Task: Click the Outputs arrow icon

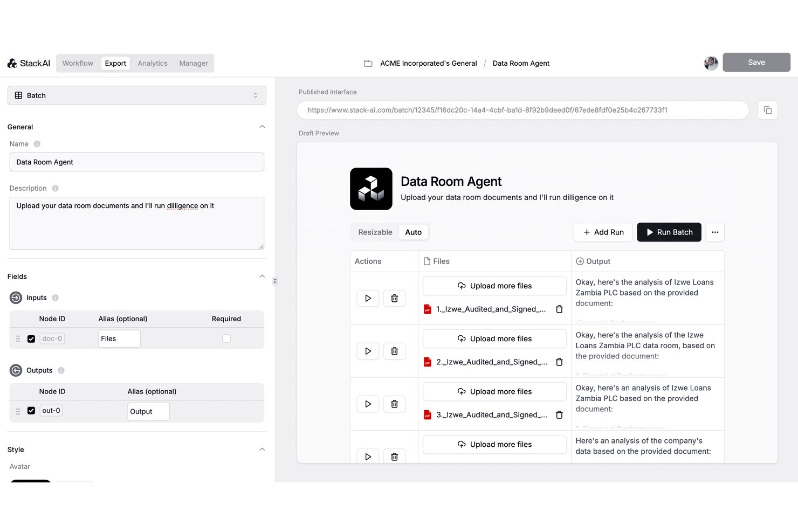Action: click(16, 370)
